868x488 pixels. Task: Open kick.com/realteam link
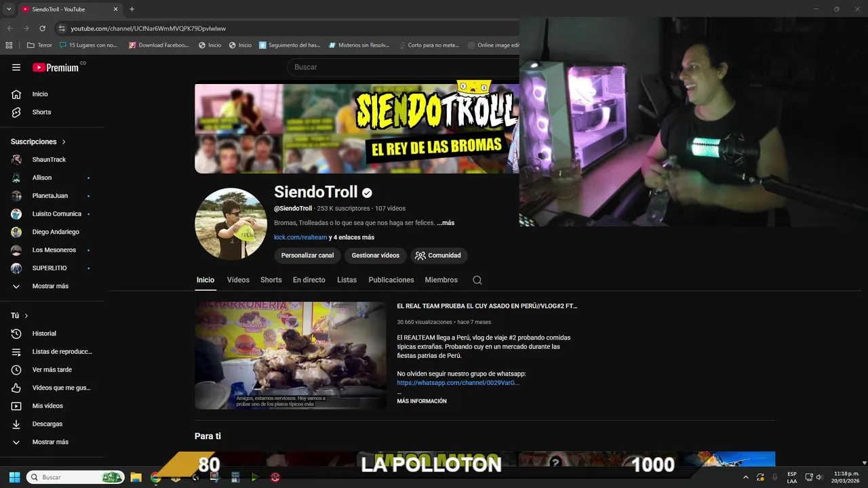(300, 237)
